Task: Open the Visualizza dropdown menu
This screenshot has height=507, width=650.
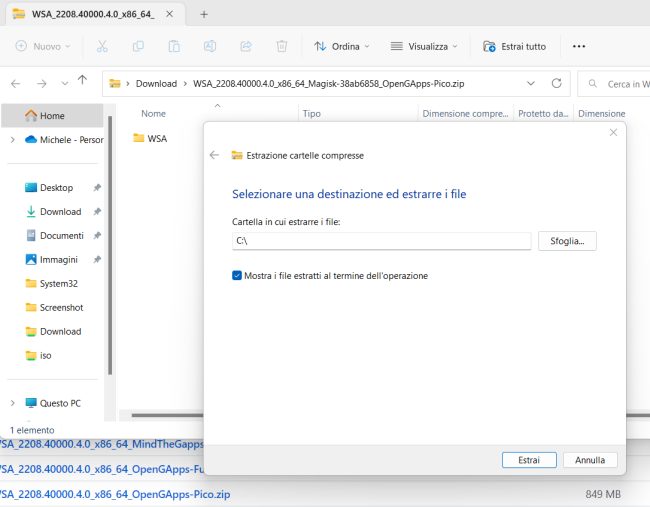Action: coord(423,46)
